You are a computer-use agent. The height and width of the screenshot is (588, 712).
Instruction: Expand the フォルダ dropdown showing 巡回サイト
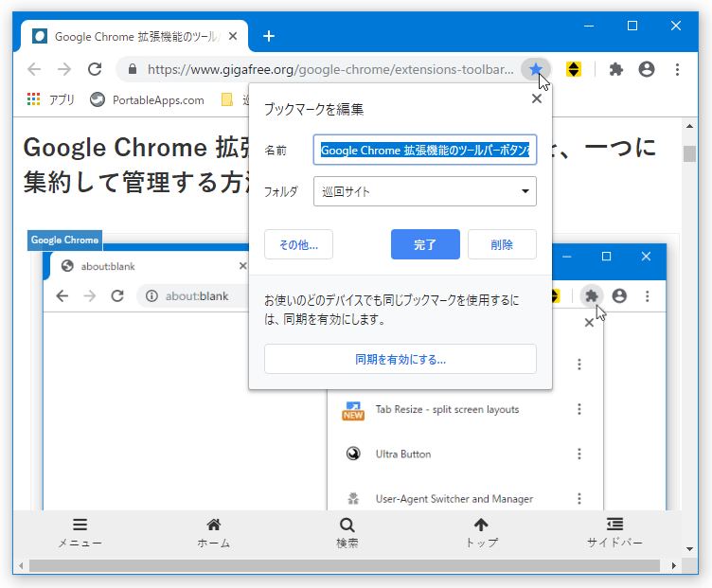click(424, 191)
